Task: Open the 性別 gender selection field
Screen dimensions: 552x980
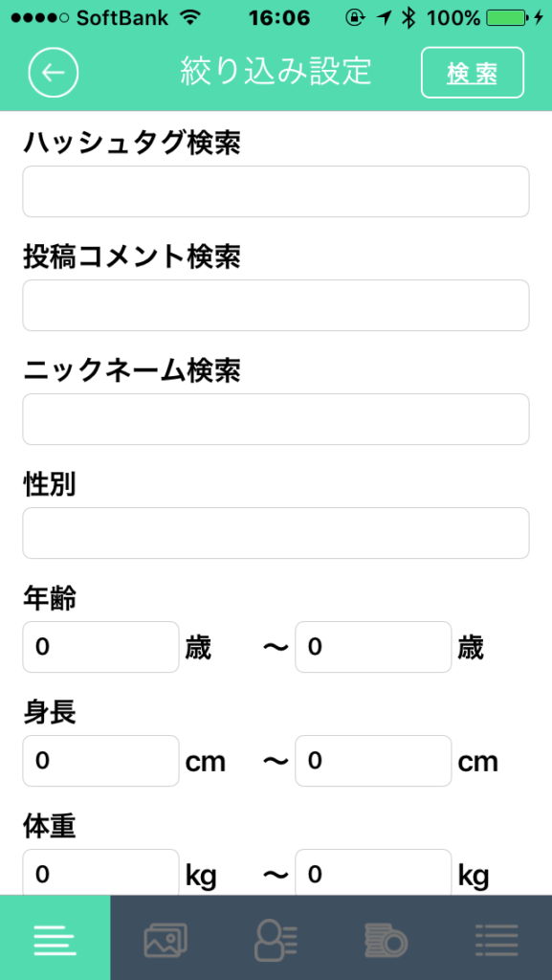Action: [x=276, y=533]
